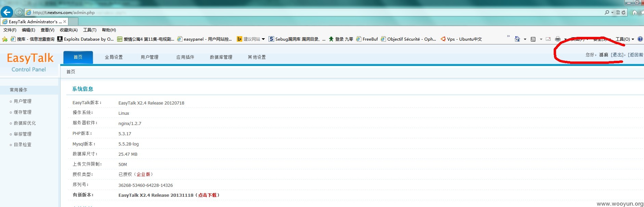644x207 pixels.
Task: Open 举报管理 in the sidebar
Action: [23, 134]
